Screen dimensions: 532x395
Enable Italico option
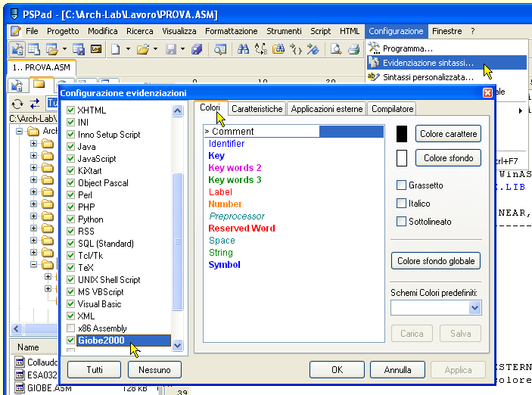point(401,204)
